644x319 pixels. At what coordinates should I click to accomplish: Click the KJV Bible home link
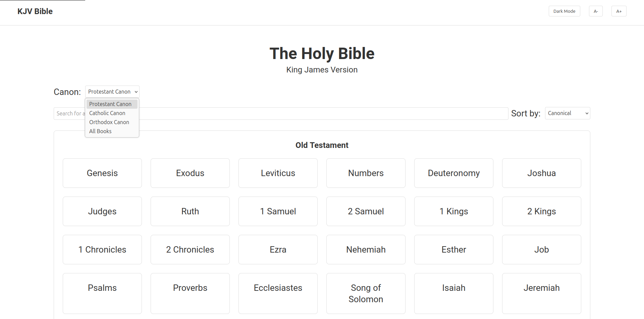point(35,11)
